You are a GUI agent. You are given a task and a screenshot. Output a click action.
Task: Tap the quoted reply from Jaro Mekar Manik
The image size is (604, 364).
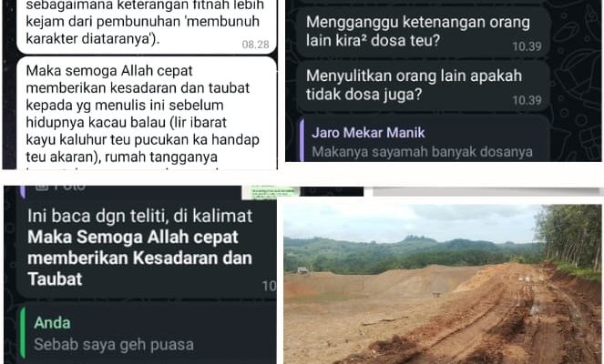point(425,140)
